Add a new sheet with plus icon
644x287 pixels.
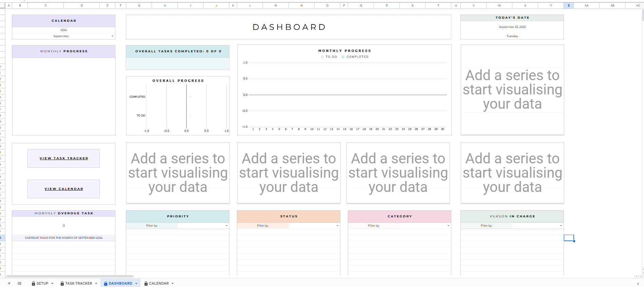point(9,283)
